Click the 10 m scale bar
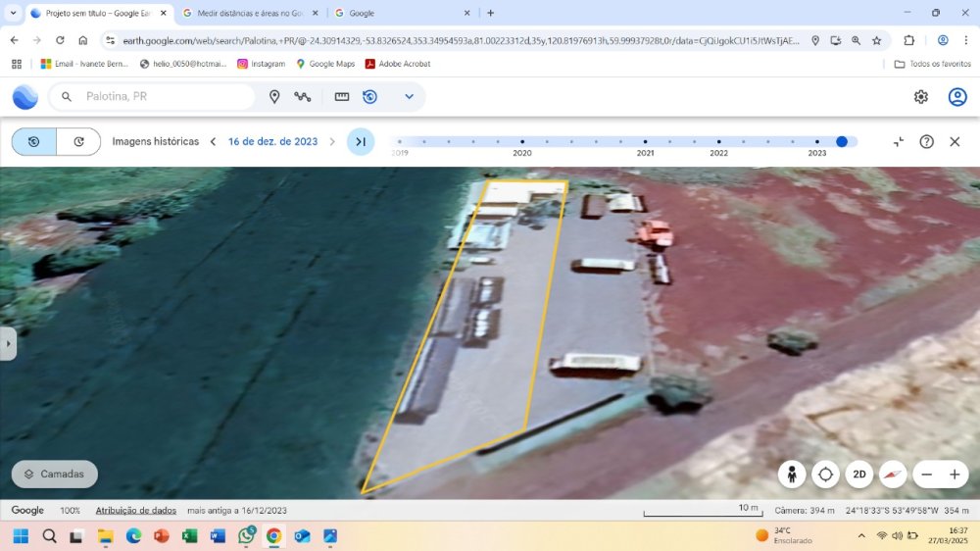The width and height of the screenshot is (980, 551). point(703,511)
